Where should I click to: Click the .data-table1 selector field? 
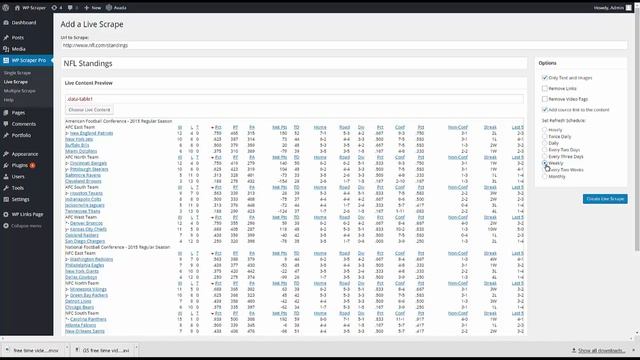pos(294,99)
